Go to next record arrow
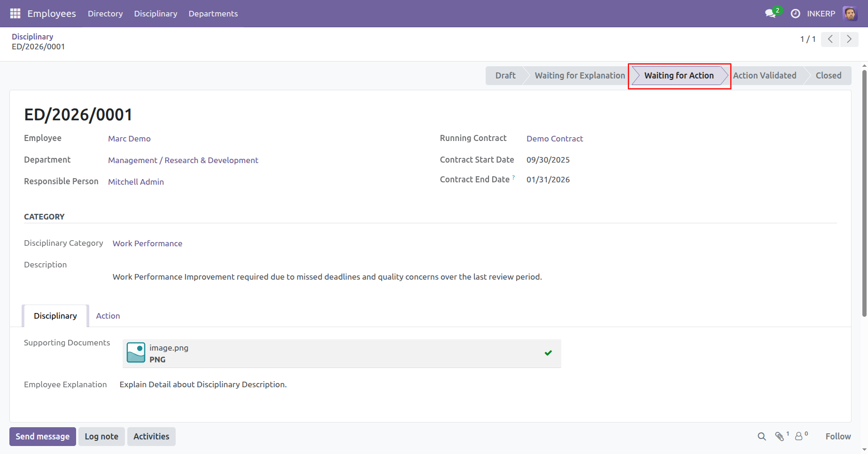Image resolution: width=868 pixels, height=454 pixels. pos(849,39)
